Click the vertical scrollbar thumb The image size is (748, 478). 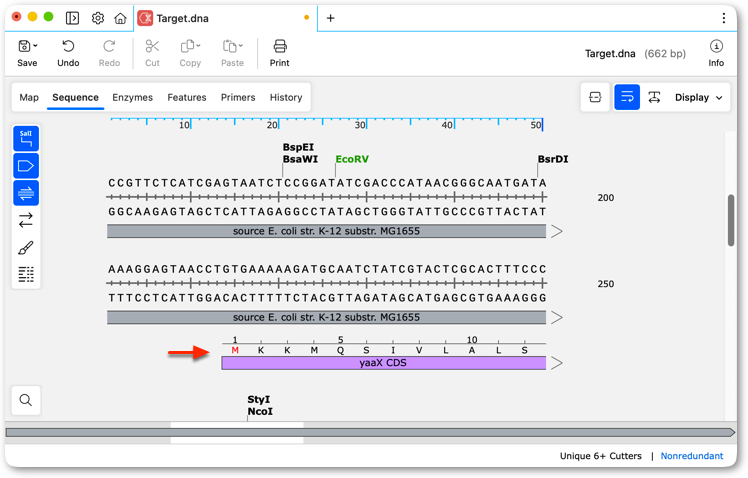[731, 220]
